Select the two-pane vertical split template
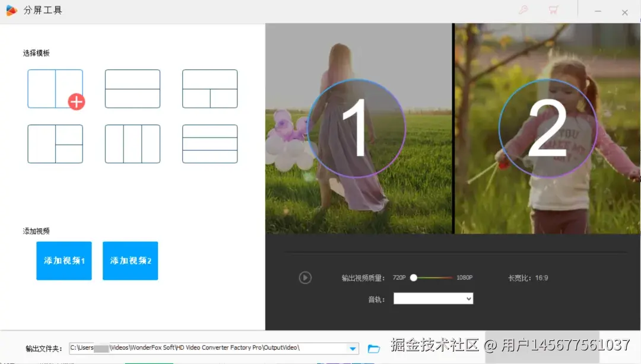Viewport: 641px width, 364px height. [x=55, y=89]
